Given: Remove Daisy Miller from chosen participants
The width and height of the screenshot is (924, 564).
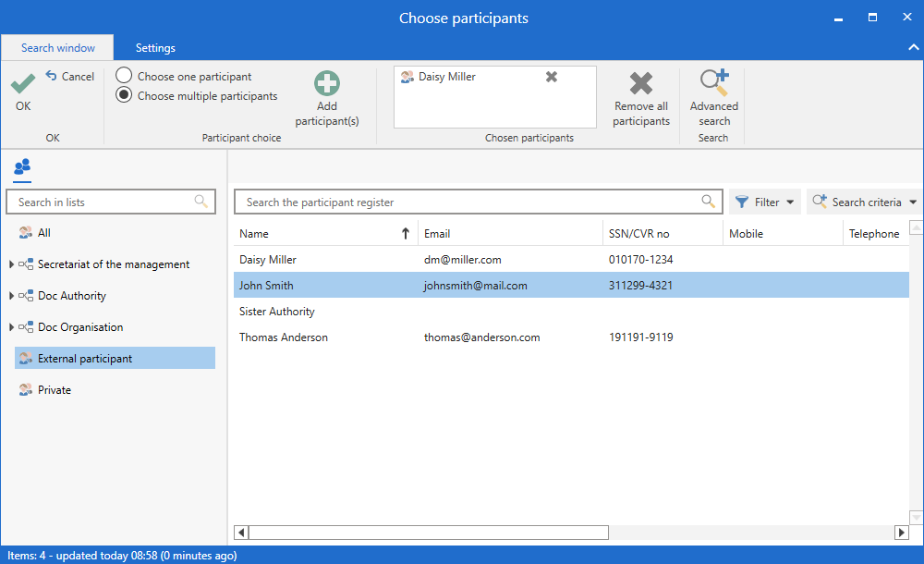Looking at the screenshot, I should 552,77.
